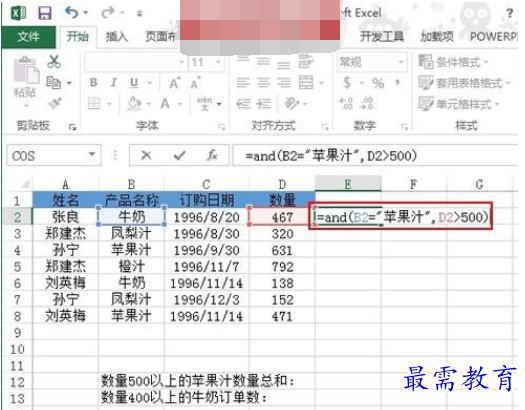Screen dimensions: 525x410
Task: Toggle wrap text icon
Action: point(306,61)
